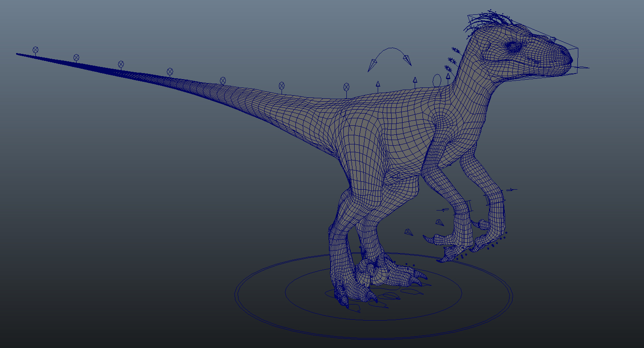Select the fifth tail circle control from the tip
The image size is (644, 348).
(223, 80)
